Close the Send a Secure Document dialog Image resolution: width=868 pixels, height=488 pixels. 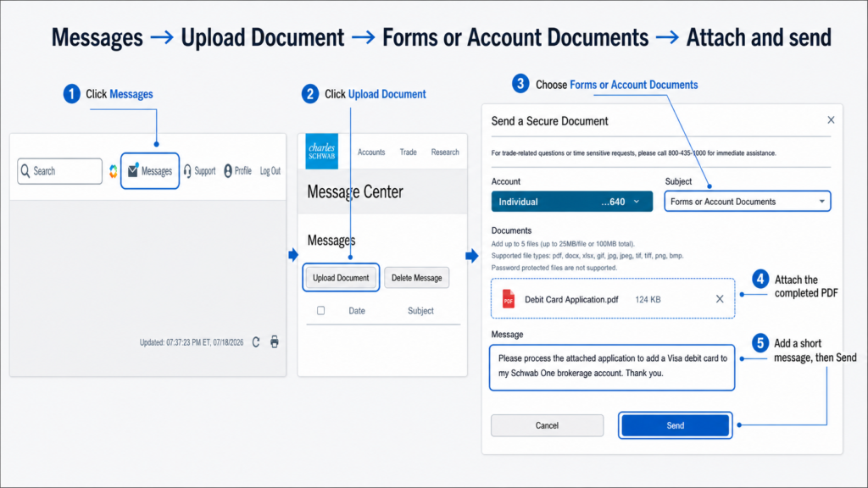click(831, 120)
